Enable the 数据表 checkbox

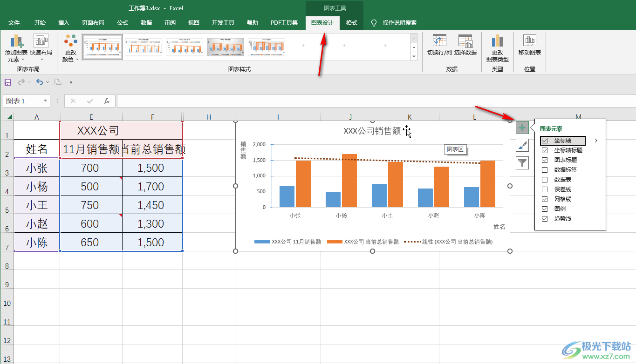pyautogui.click(x=545, y=179)
